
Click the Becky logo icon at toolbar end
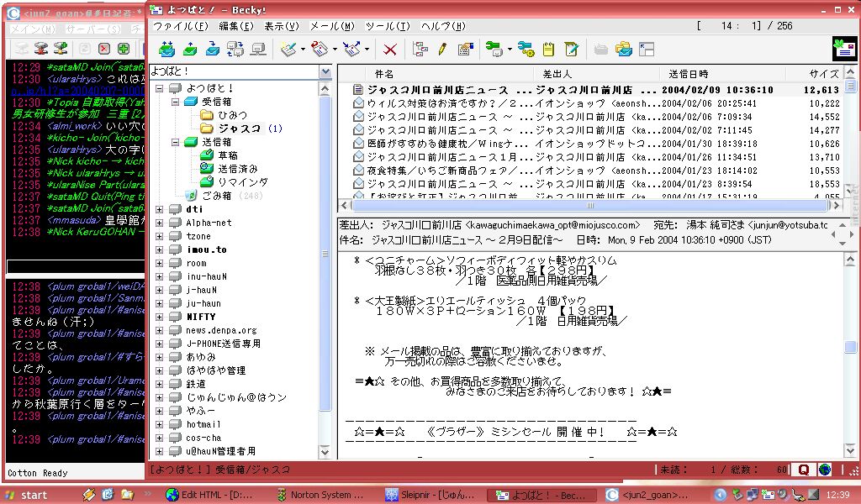(x=844, y=49)
